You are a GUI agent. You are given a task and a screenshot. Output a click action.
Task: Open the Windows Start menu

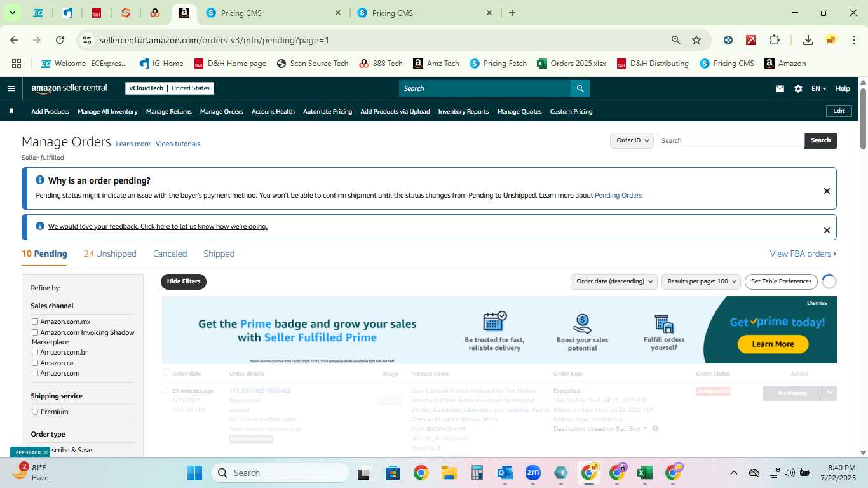pyautogui.click(x=194, y=473)
